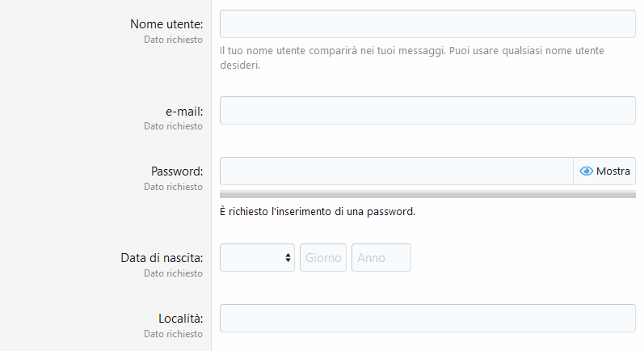Image resolution: width=644 pixels, height=351 pixels.
Task: Click the grey password strength bar
Action: (x=427, y=194)
